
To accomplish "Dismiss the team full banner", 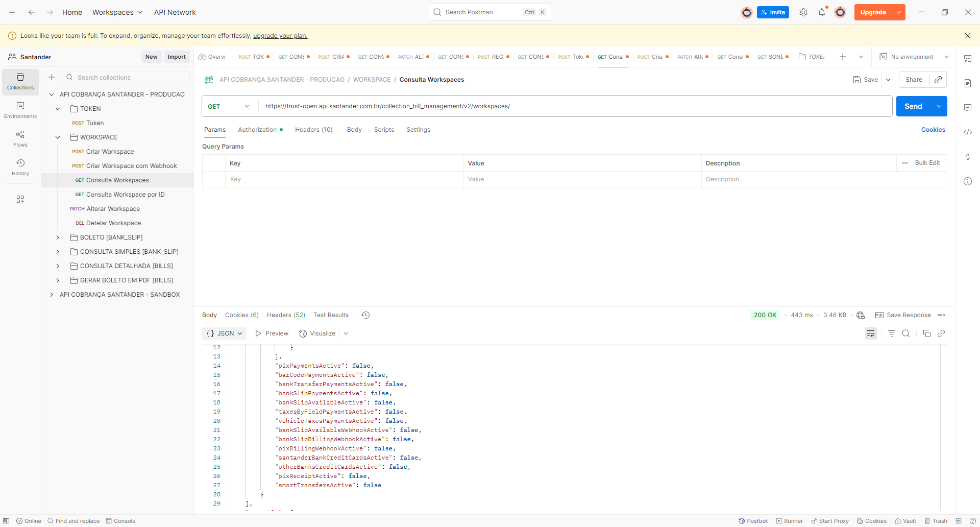I will [968, 36].
